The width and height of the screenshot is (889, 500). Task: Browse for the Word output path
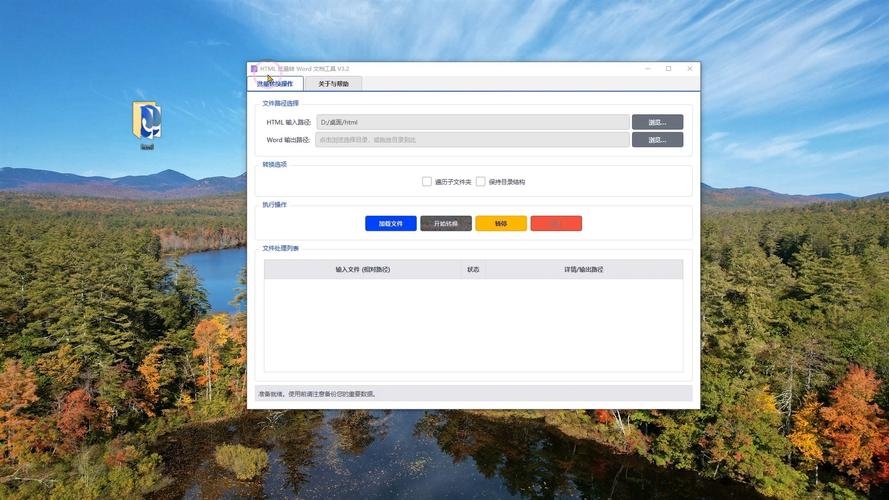click(x=657, y=139)
